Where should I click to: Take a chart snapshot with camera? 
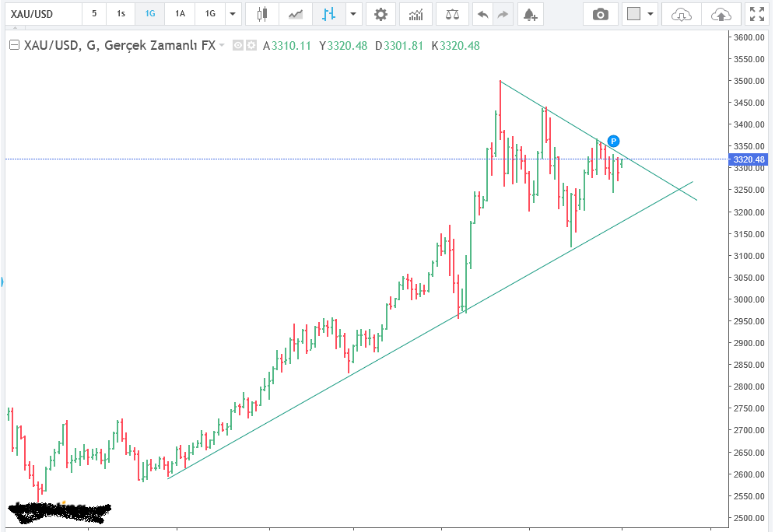click(x=600, y=14)
